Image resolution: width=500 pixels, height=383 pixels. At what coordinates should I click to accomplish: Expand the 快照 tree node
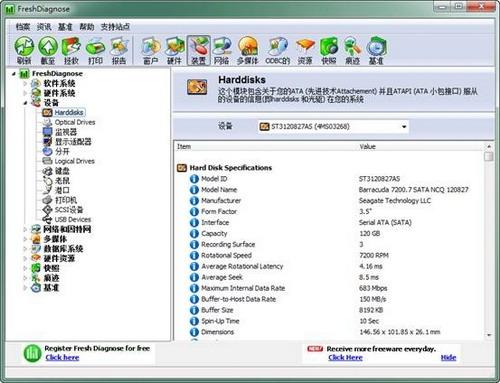click(x=25, y=268)
